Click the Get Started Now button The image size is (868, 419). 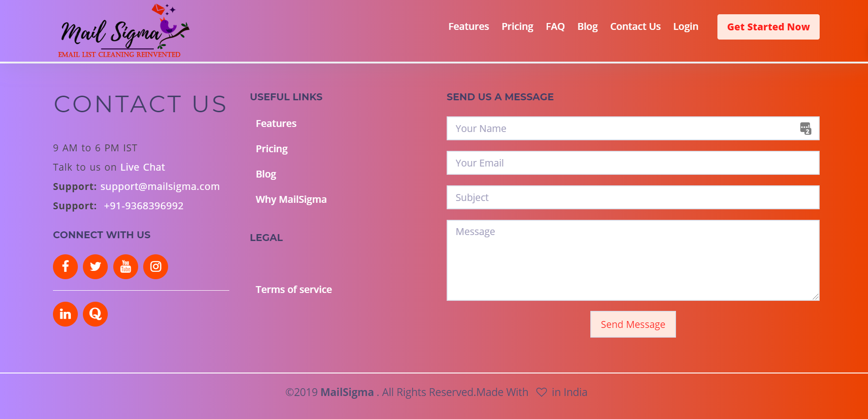(769, 27)
